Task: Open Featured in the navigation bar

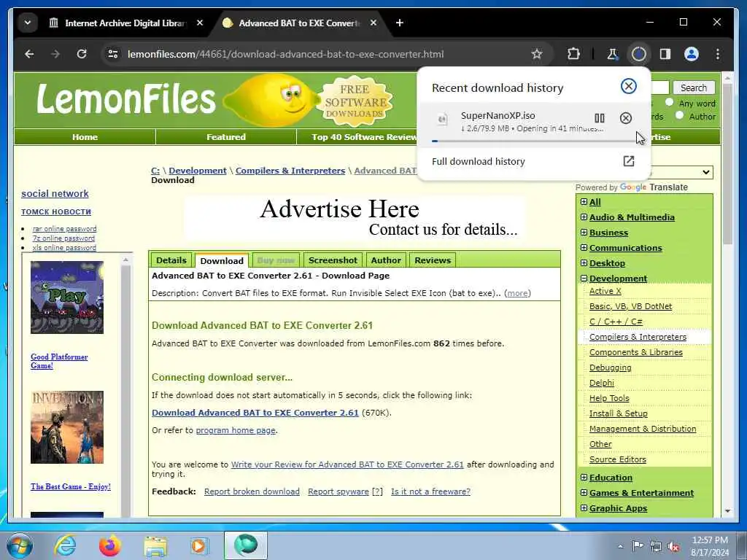Action: pos(226,137)
